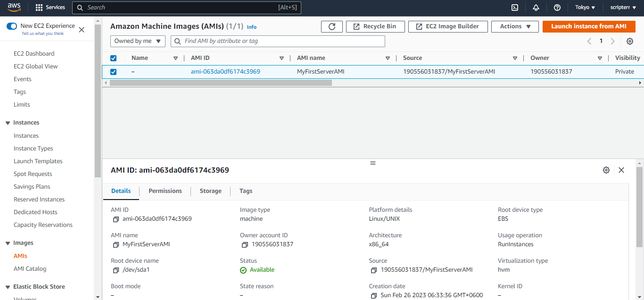
Task: Sort by AMI name column arrow
Action: tap(388, 58)
